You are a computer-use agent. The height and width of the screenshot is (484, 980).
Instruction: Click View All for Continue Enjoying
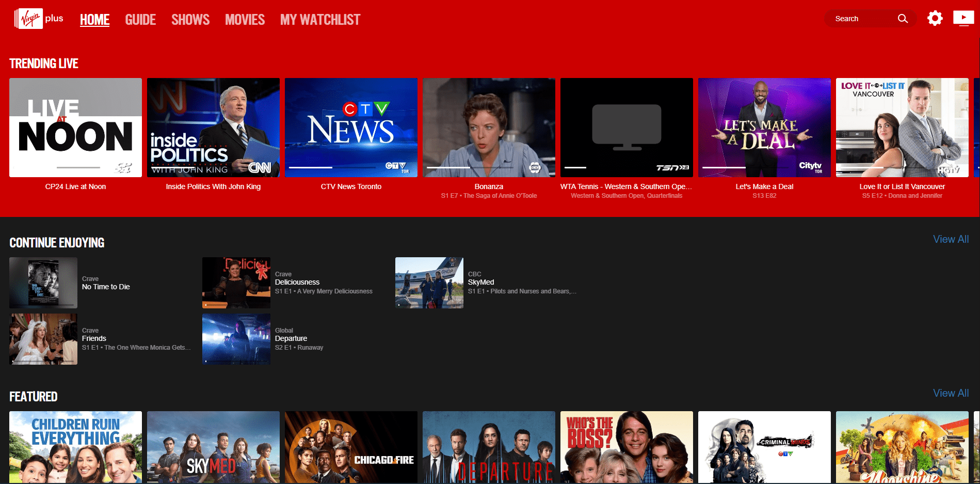point(951,239)
